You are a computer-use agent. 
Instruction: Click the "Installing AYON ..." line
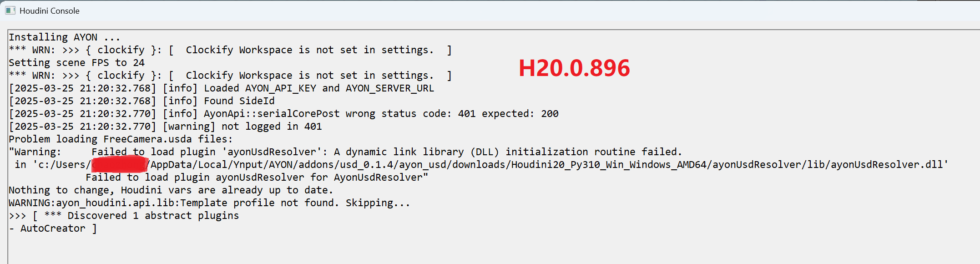64,37
